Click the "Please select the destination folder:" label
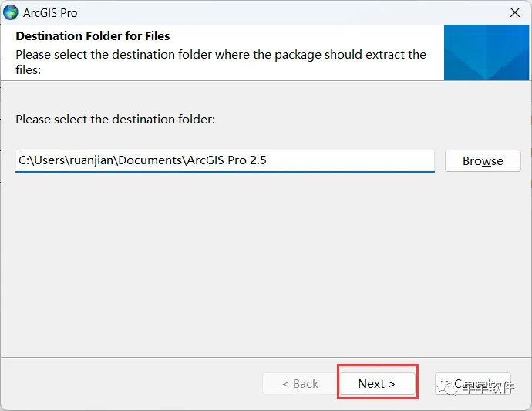 pos(116,120)
